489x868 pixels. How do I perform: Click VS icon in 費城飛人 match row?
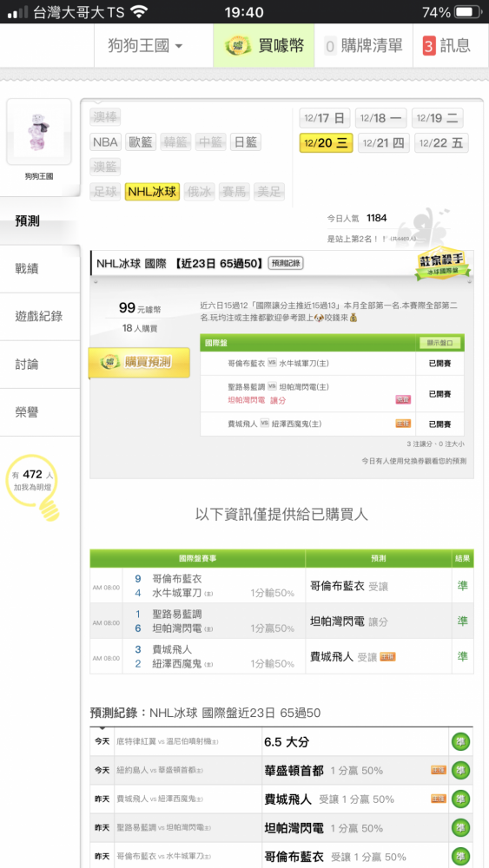pyautogui.click(x=265, y=424)
